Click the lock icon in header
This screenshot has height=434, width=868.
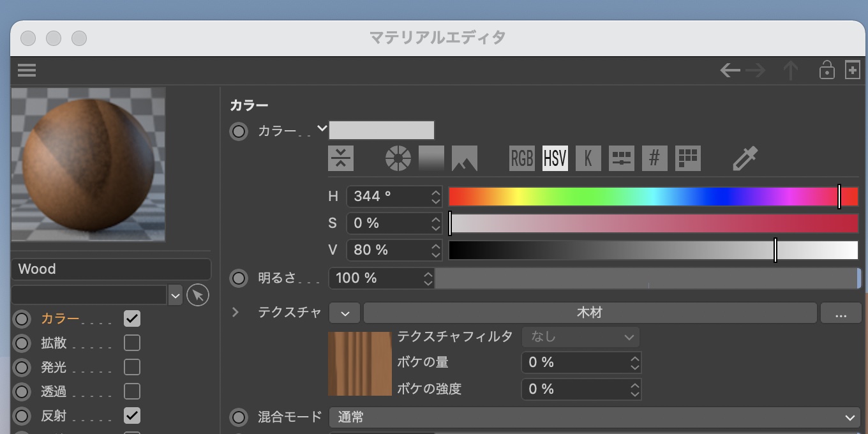(x=827, y=70)
